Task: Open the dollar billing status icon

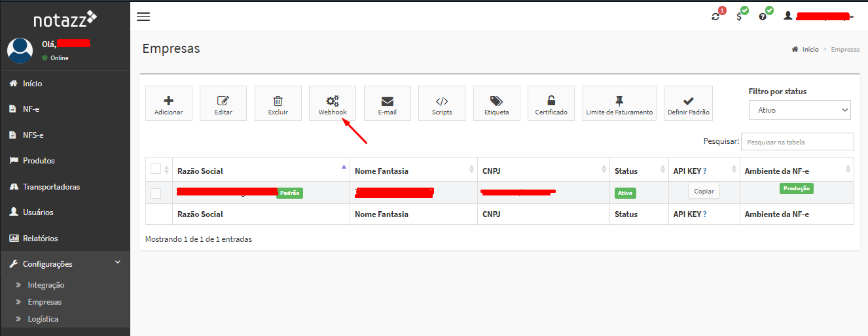Action: 740,16
